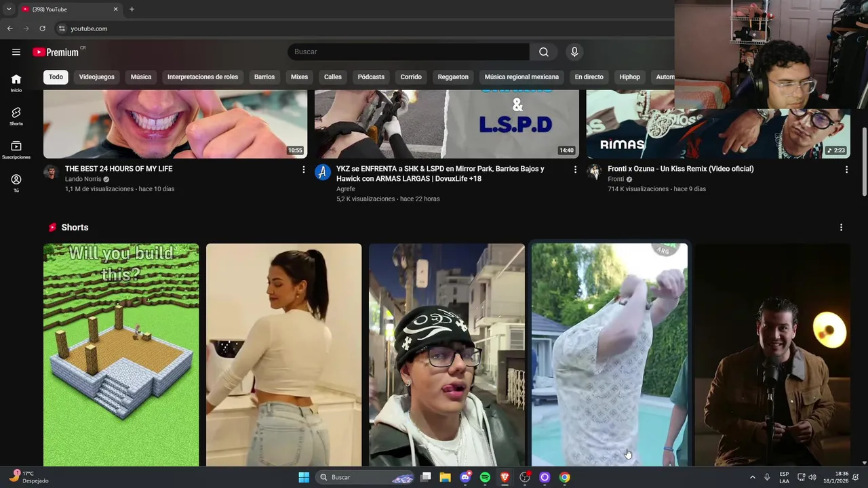Select the Reggaeton filter chip

453,77
